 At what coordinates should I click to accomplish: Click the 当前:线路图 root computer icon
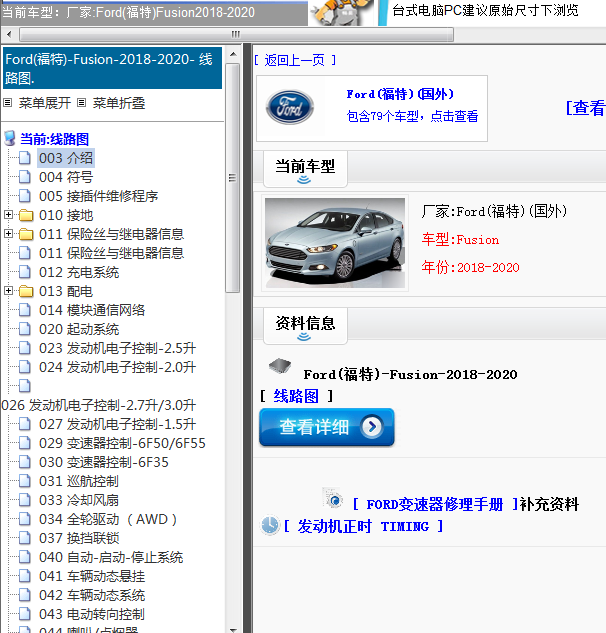coord(10,138)
